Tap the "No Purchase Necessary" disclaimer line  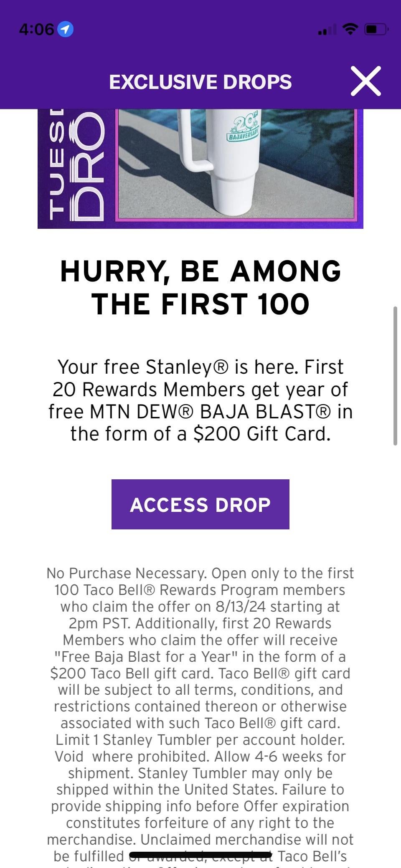[x=126, y=573]
